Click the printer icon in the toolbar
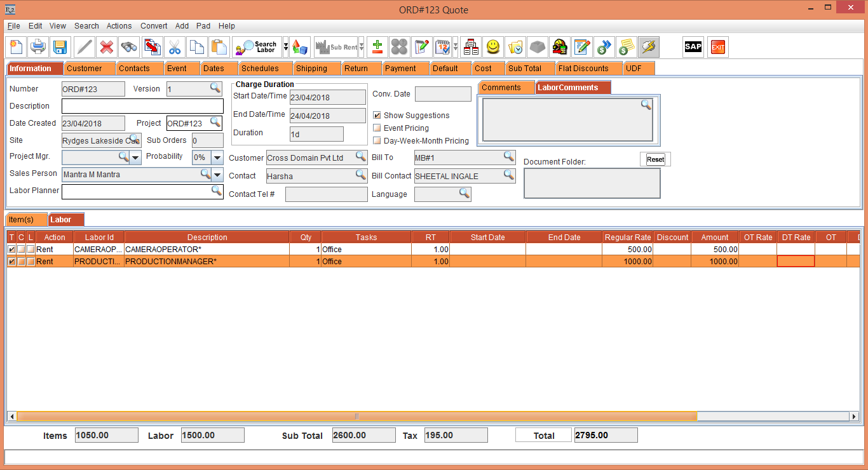This screenshot has width=868, height=470. click(x=38, y=47)
